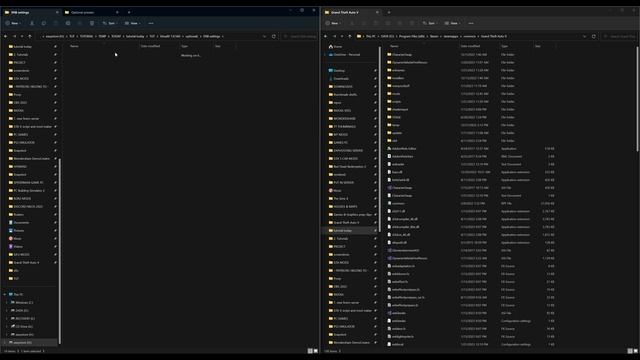640x360 pixels.
Task: Click the Cut icon in the Grand Theft Auto V window
Action: pos(352,23)
